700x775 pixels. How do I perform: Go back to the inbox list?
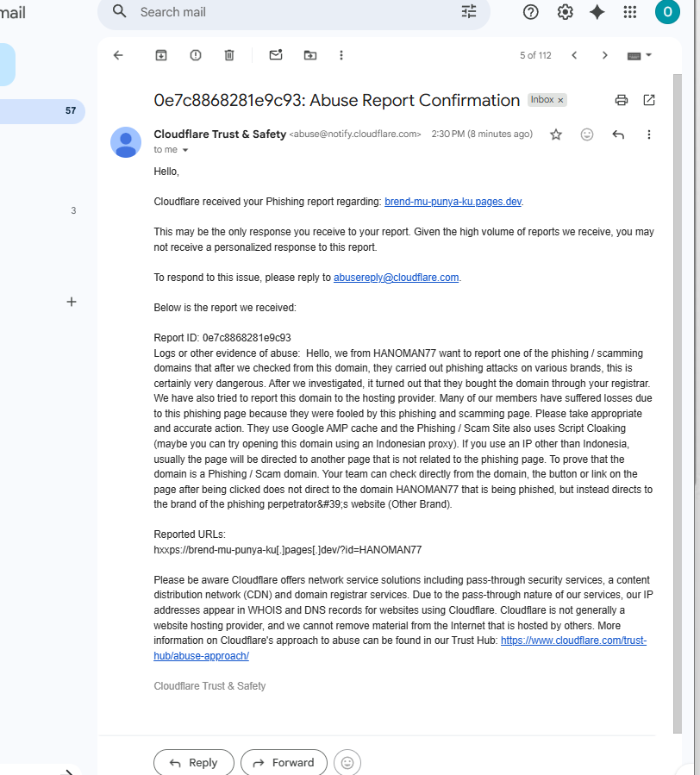118,55
